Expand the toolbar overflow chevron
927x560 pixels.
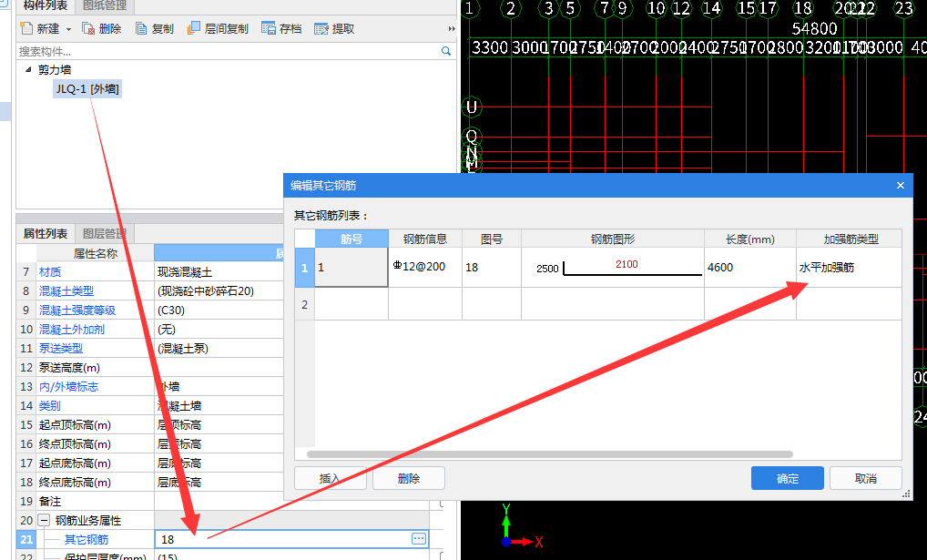coord(452,28)
